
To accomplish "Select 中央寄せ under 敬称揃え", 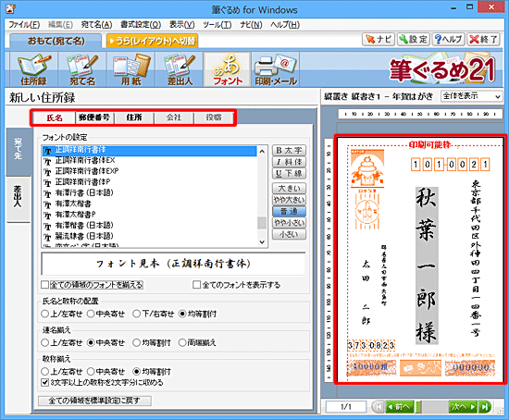I will coord(91,371).
